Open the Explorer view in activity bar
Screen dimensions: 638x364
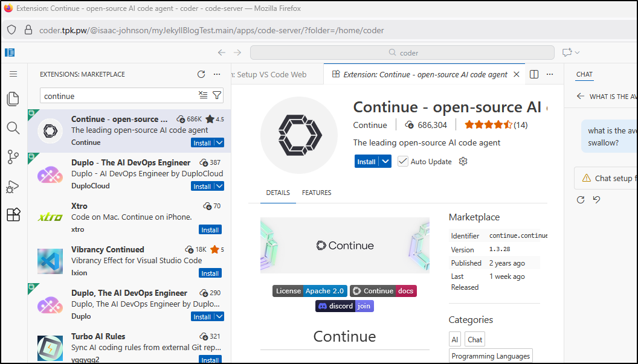(13, 99)
